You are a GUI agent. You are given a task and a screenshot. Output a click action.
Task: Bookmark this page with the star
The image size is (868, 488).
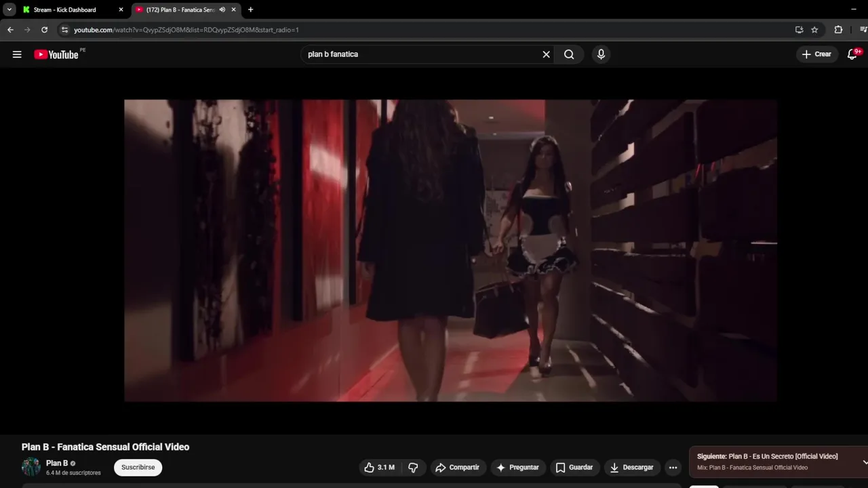coord(814,30)
